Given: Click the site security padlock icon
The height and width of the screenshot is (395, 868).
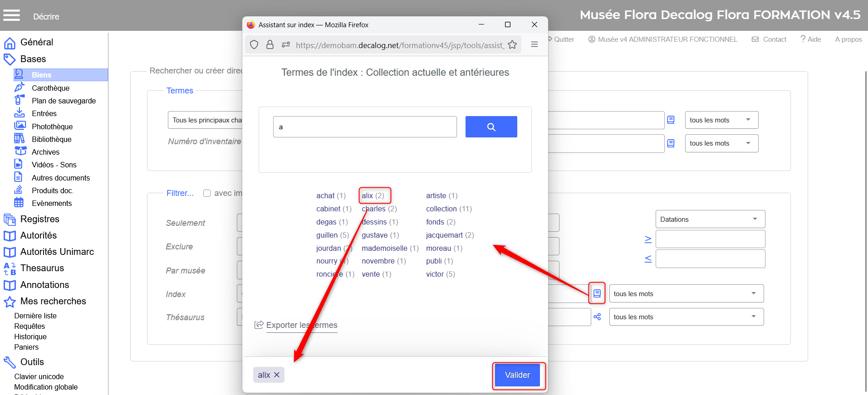Looking at the screenshot, I should [x=270, y=44].
